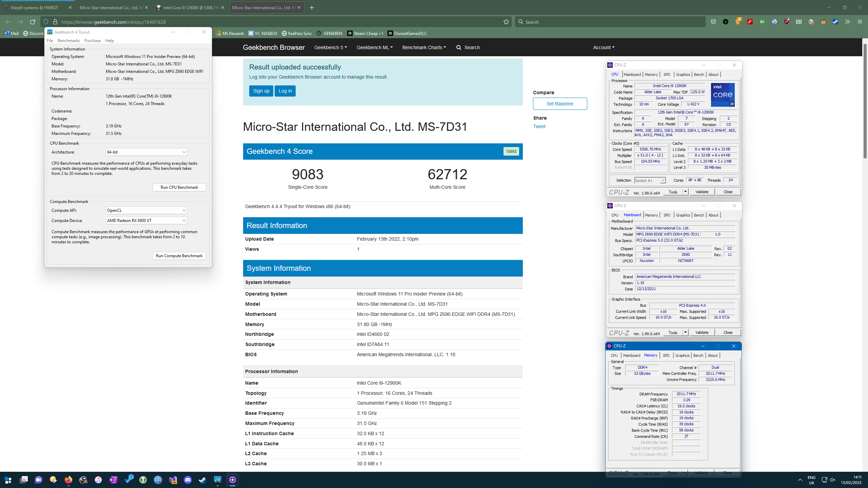
Task: Open a new browser tab with plus icon
Action: 312,7
